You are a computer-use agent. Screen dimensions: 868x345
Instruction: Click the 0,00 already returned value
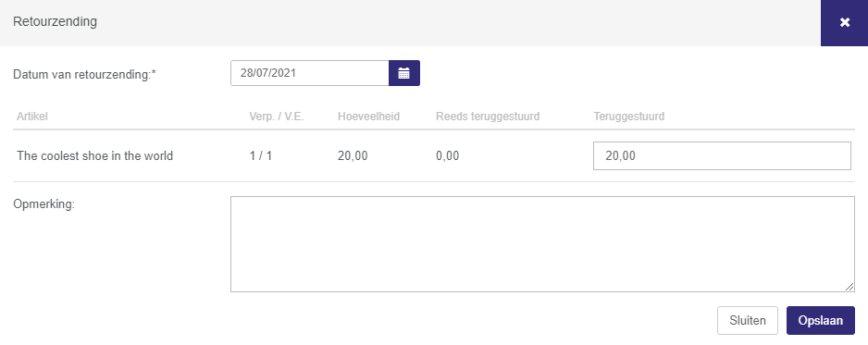[x=447, y=156]
